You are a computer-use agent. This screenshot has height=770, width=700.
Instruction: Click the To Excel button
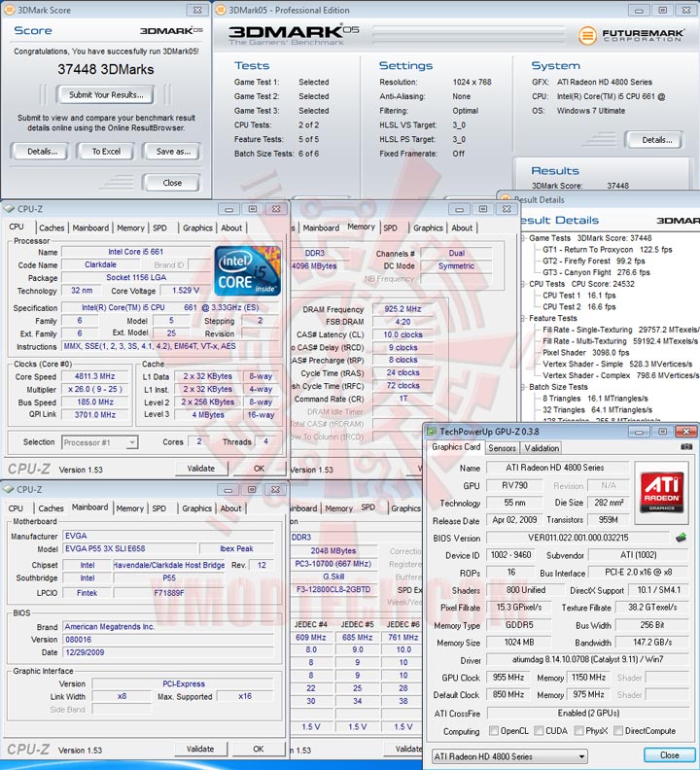coord(106,152)
